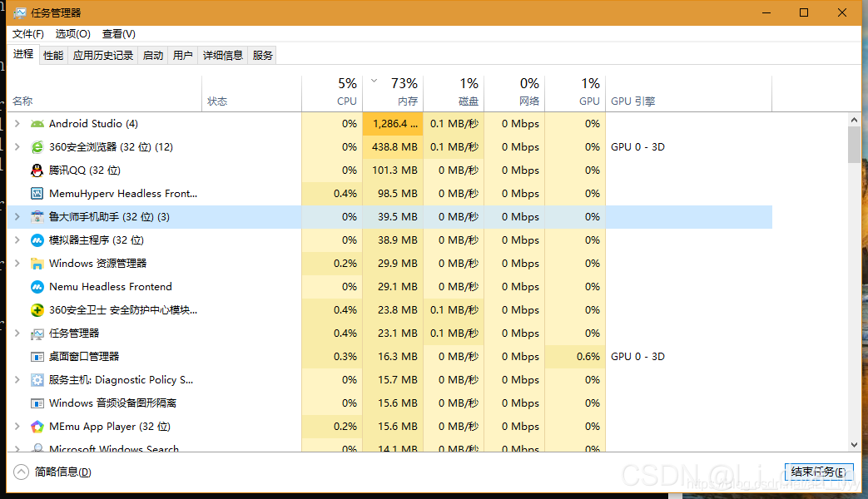The height and width of the screenshot is (499, 868).
Task: Click the 任务管理器 process row icon
Action: click(37, 333)
